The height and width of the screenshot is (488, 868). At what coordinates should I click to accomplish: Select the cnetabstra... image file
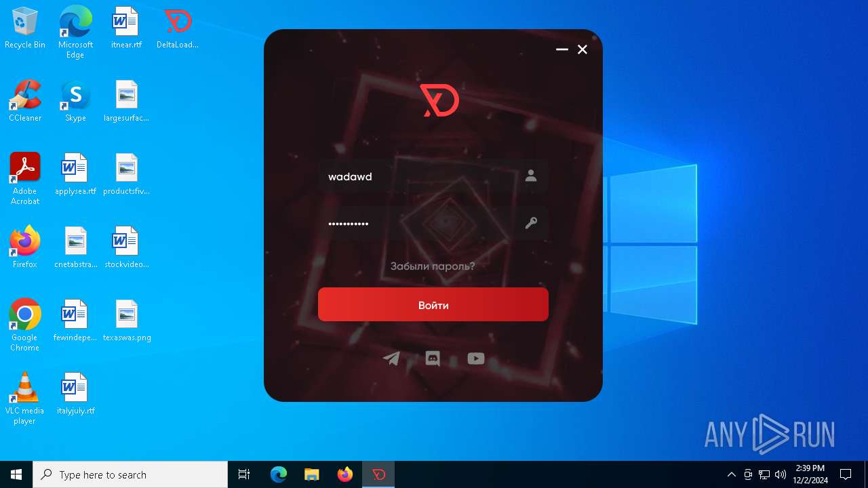pos(75,248)
